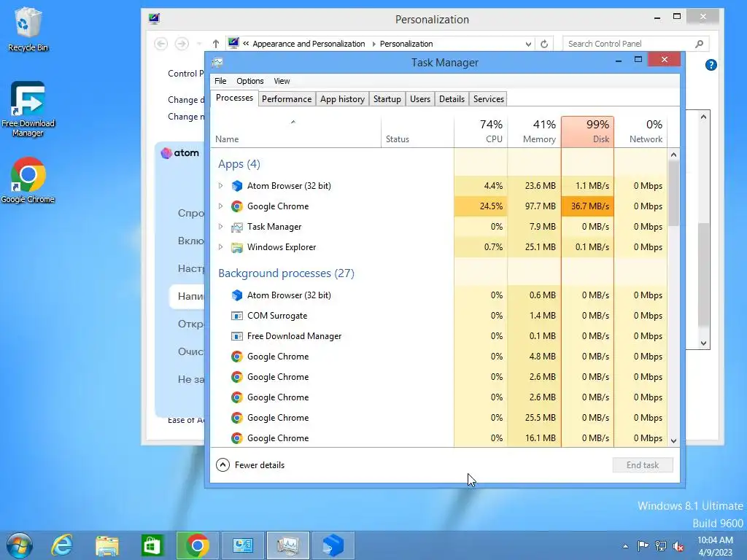Expand the Atom Browser app row

[220, 186]
